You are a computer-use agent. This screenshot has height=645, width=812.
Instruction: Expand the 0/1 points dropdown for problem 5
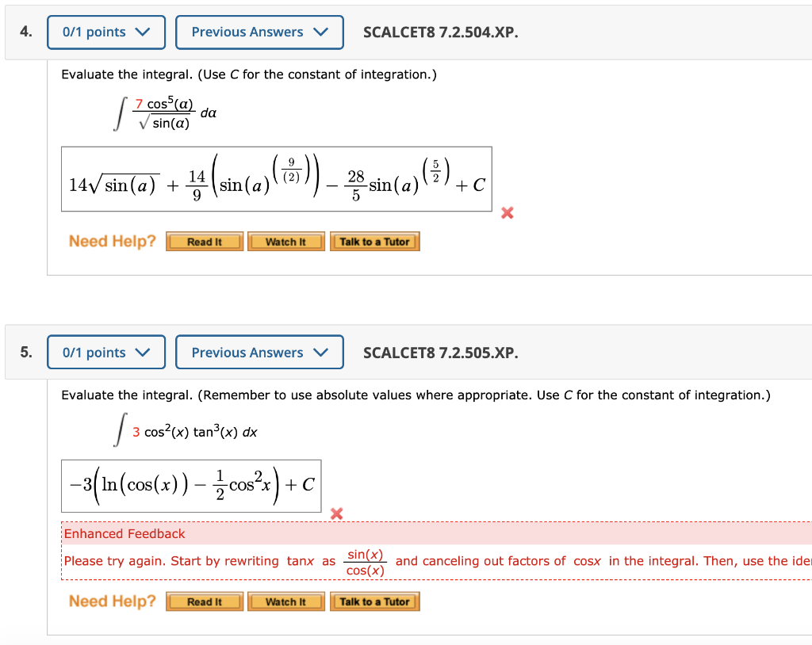tap(105, 352)
